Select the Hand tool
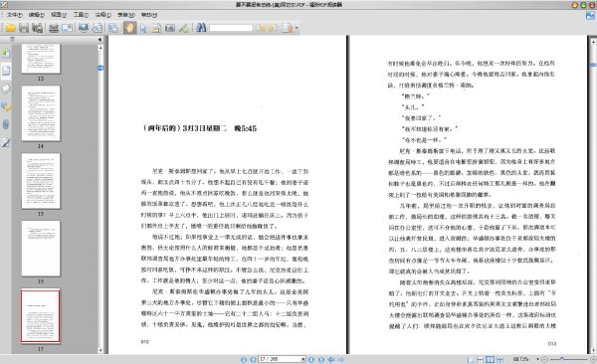597x364 pixels. pyautogui.click(x=129, y=28)
